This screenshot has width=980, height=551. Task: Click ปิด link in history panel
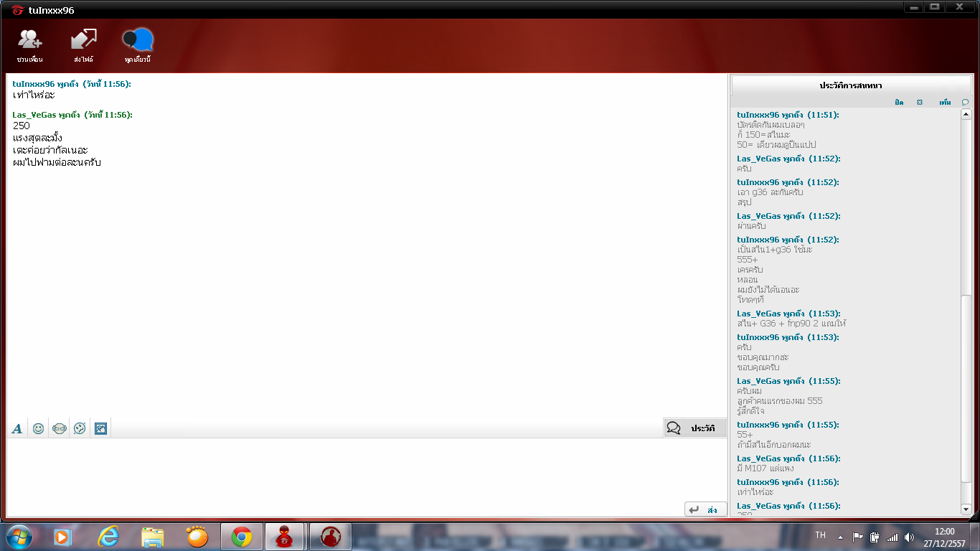coord(899,103)
